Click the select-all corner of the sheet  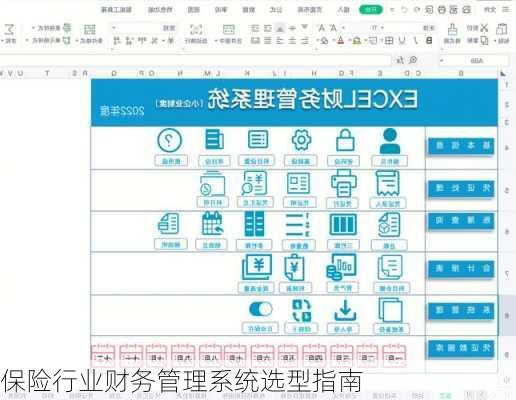tap(503, 74)
